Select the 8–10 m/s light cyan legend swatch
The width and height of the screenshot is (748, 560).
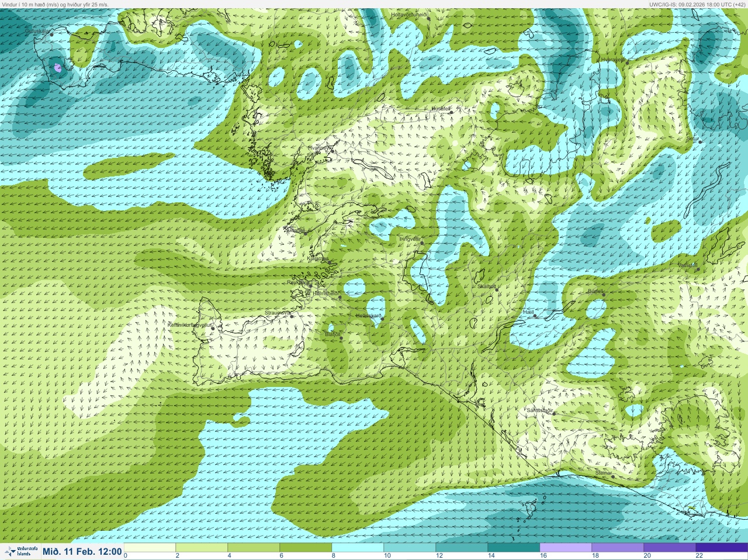[358, 547]
